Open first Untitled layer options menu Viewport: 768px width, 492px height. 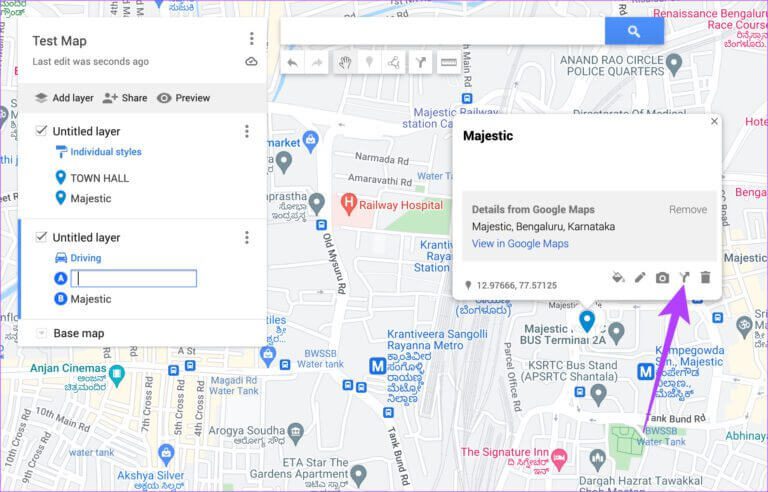click(247, 131)
